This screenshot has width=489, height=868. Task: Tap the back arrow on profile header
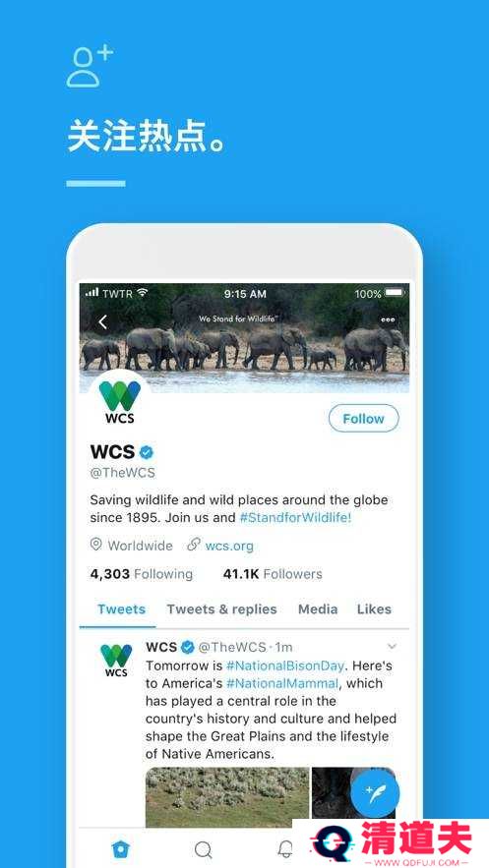tap(102, 322)
